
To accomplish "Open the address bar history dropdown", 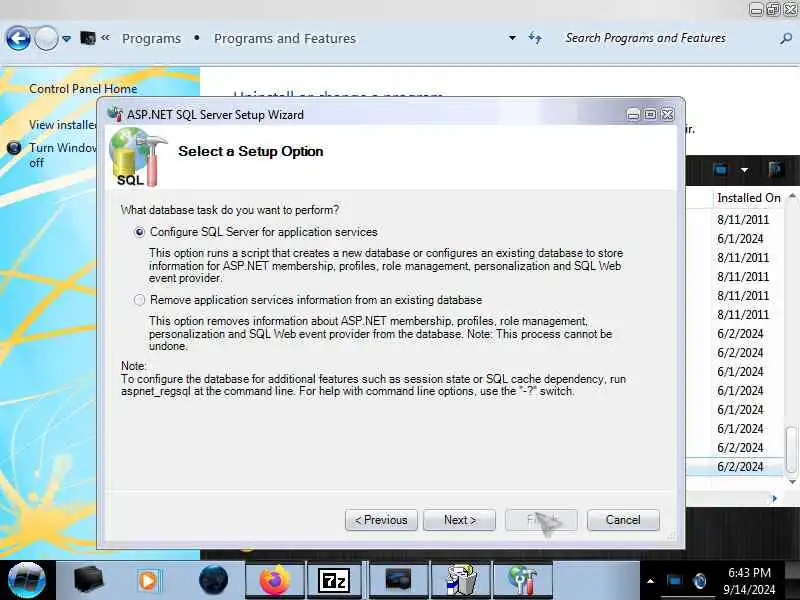I will [512, 38].
